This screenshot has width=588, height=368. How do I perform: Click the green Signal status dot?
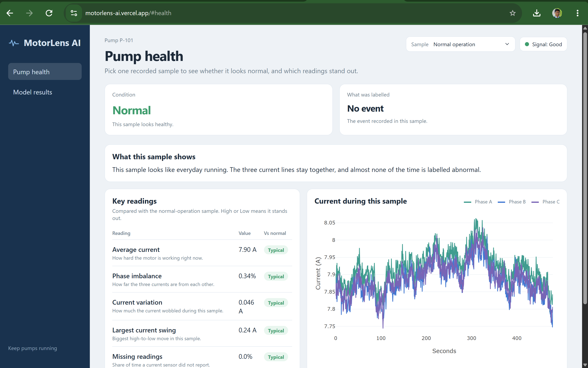[x=527, y=44]
